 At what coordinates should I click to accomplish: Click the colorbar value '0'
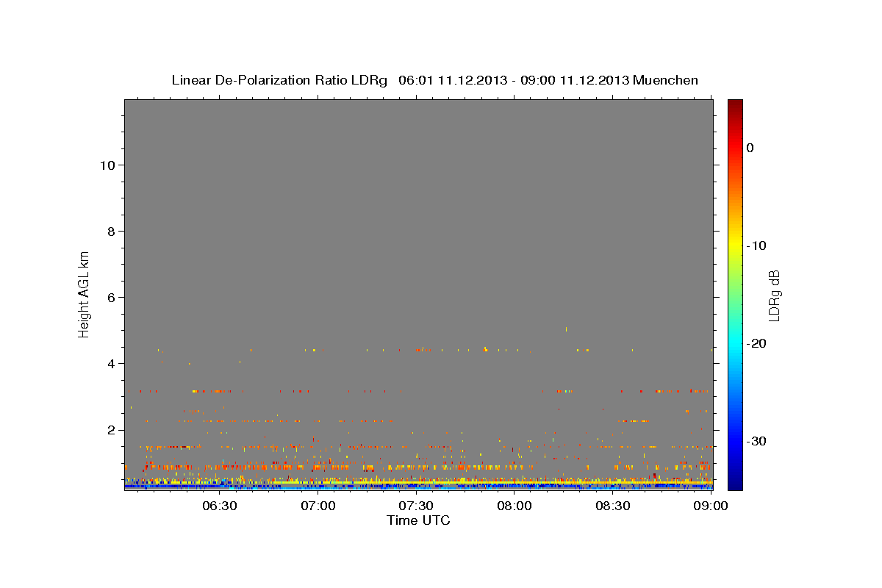(x=750, y=148)
